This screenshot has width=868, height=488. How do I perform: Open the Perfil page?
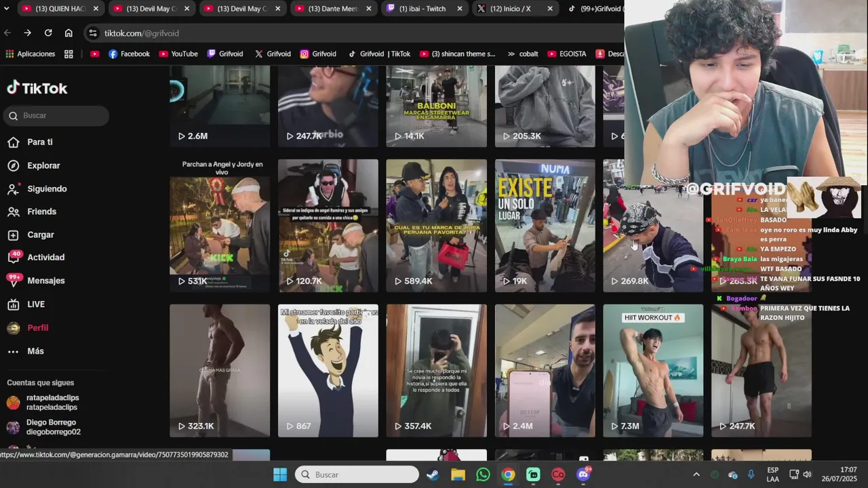click(28, 328)
